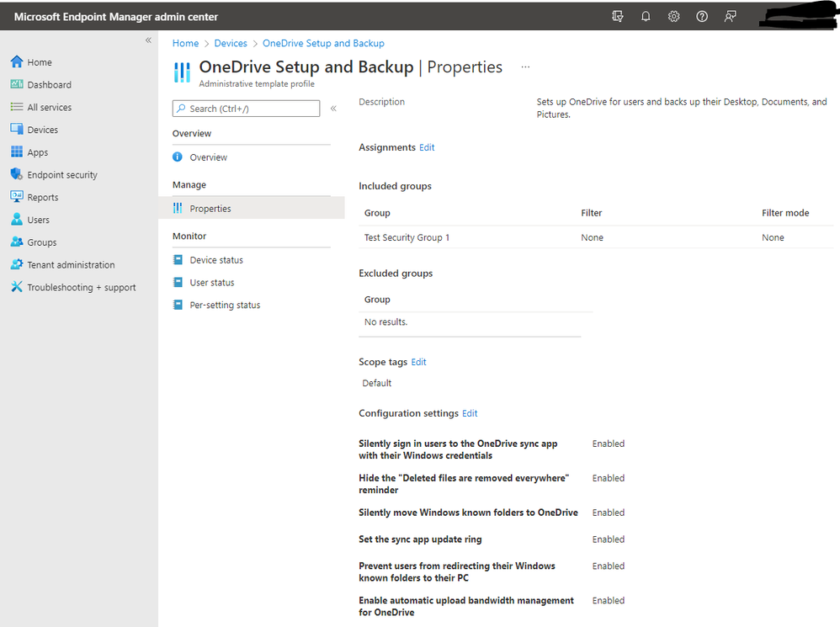Launch the Cloud Shell icon
The width and height of the screenshot is (840, 627).
click(x=617, y=16)
